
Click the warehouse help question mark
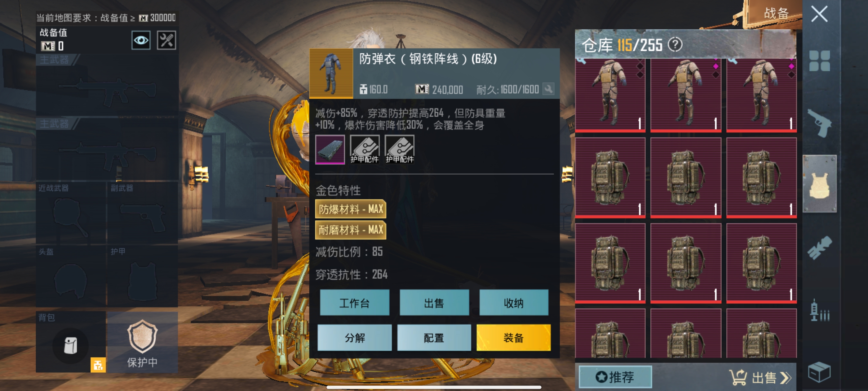pyautogui.click(x=675, y=45)
